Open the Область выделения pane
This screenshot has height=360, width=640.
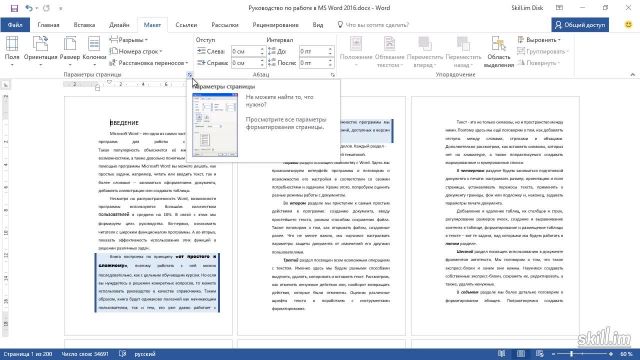click(x=499, y=51)
